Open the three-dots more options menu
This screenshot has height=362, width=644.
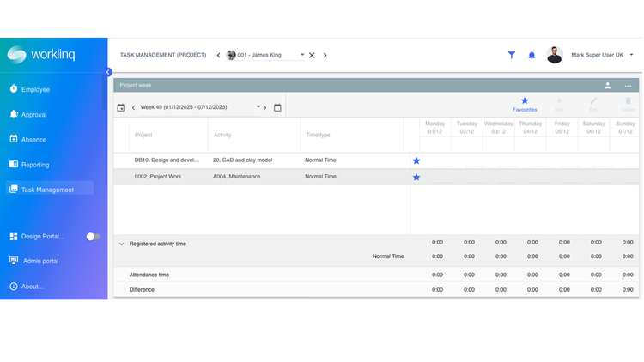coord(628,86)
